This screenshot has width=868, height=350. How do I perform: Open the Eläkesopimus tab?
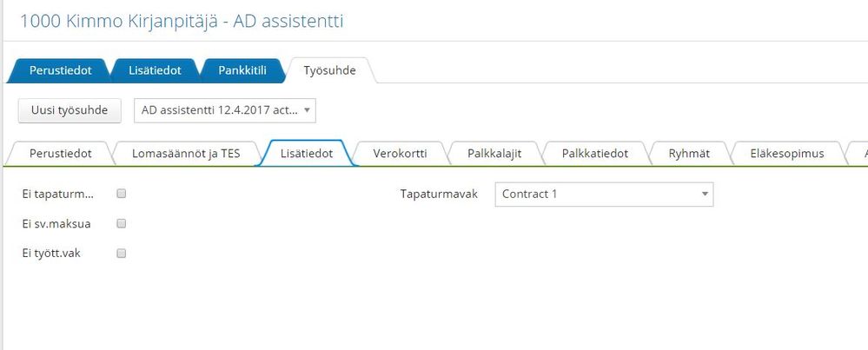click(786, 153)
